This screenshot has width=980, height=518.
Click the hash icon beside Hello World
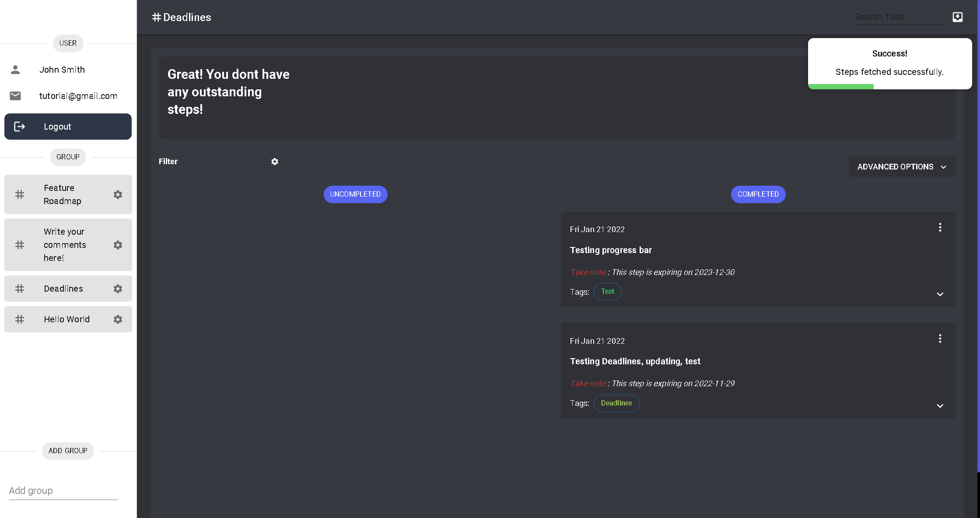pos(20,319)
